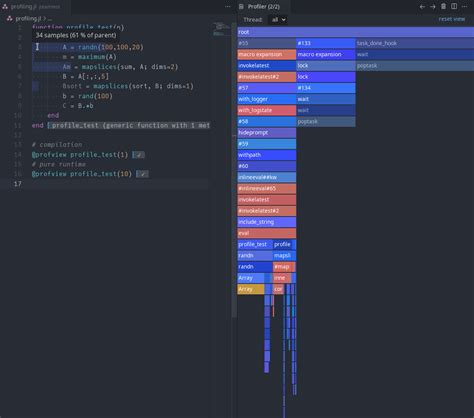Select the #57 flame graph block
The height and width of the screenshot is (418, 474).
267,88
